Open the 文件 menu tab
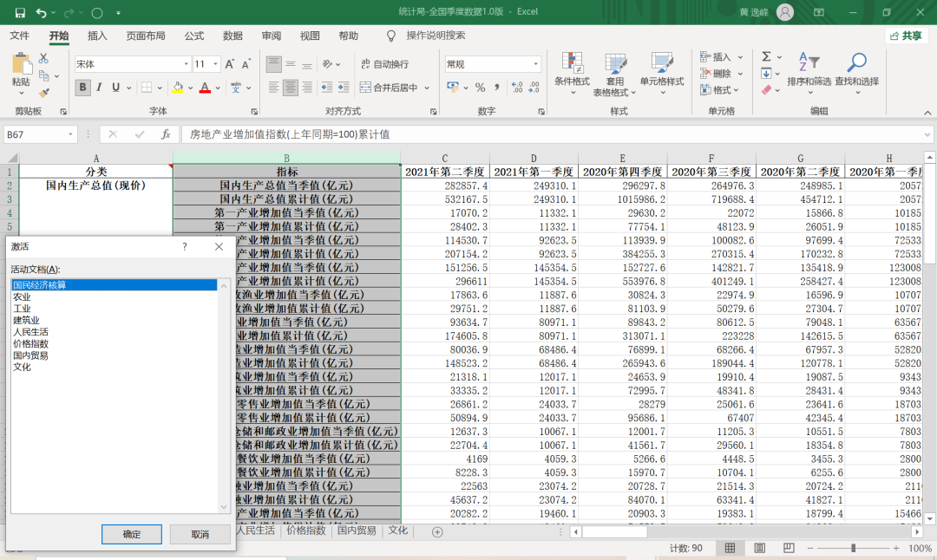 coord(19,36)
